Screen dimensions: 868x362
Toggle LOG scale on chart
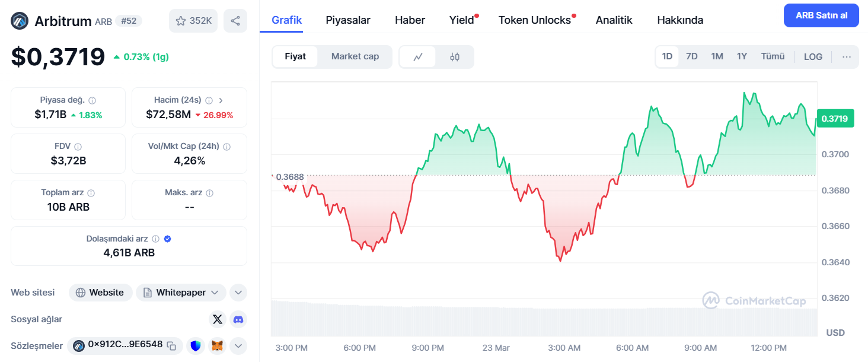tap(813, 56)
